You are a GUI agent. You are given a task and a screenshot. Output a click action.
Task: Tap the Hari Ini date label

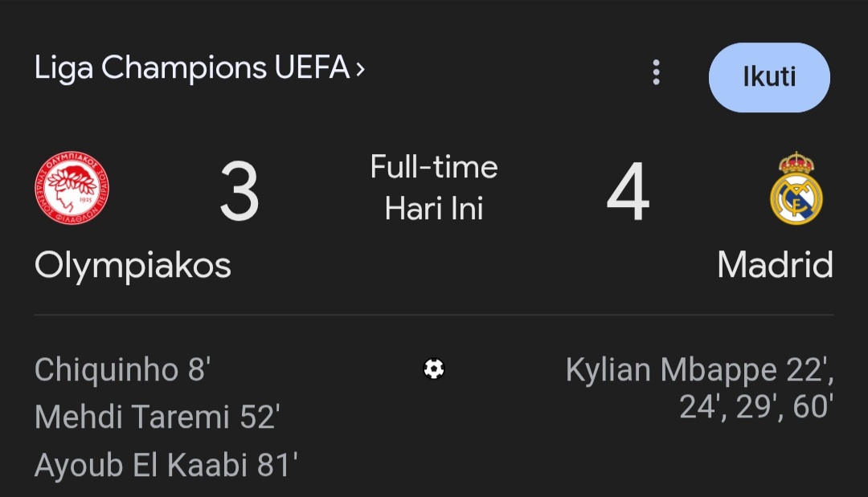click(x=434, y=209)
